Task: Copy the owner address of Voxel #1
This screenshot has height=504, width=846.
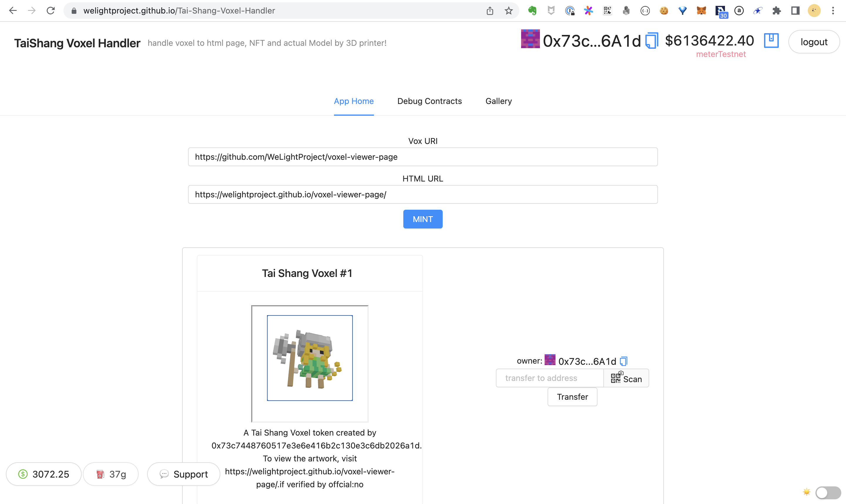Action: point(624,361)
